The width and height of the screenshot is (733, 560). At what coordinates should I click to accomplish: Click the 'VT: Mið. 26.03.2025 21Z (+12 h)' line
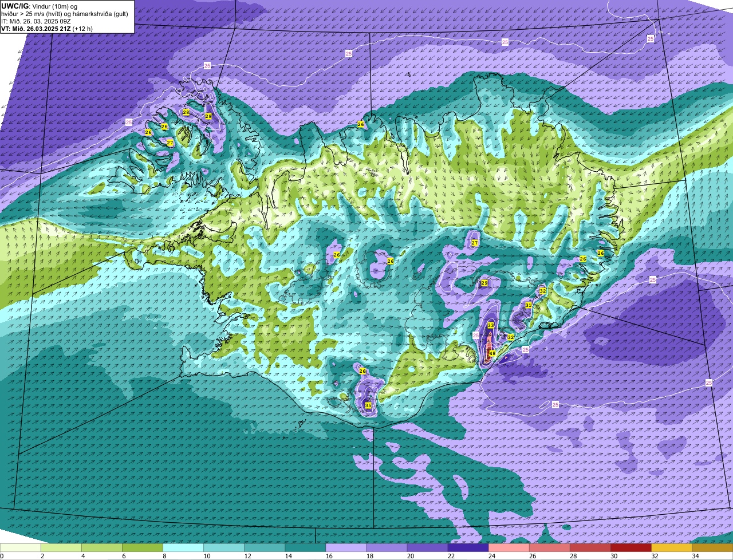[x=47, y=28]
